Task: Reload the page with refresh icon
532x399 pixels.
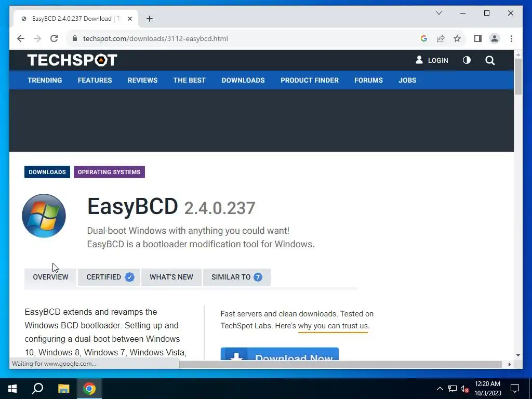Action: (x=54, y=38)
